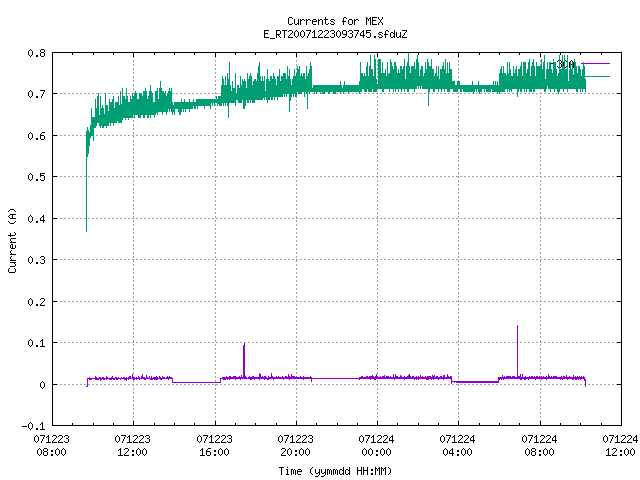Click the x-axis tick label '071224 04:00'
Viewport: 640px width, 480px height.
coord(458,446)
